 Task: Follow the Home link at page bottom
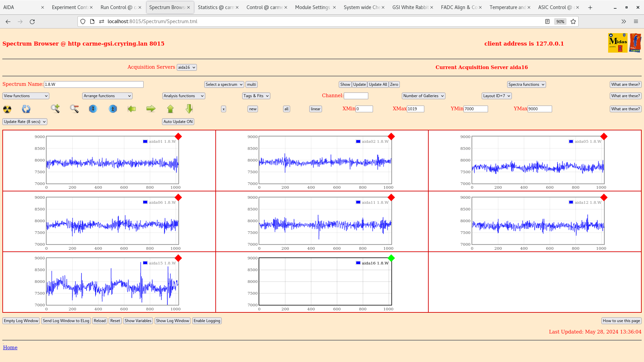[x=10, y=347]
